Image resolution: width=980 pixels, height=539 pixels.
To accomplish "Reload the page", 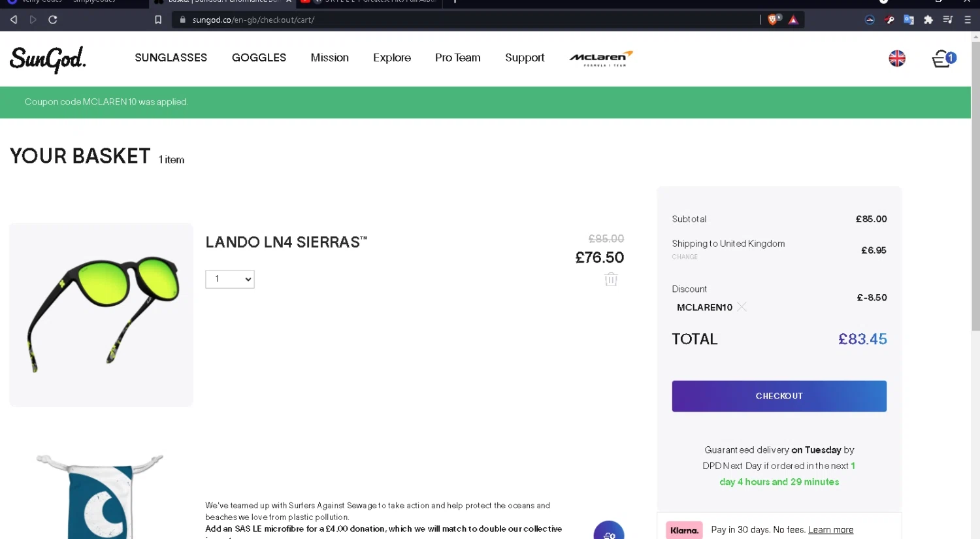I will pyautogui.click(x=53, y=20).
